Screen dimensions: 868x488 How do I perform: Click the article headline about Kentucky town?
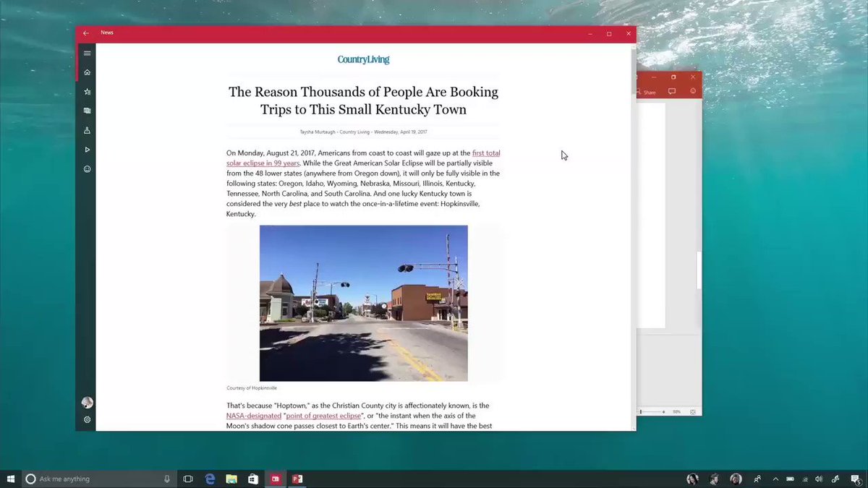[x=363, y=100]
